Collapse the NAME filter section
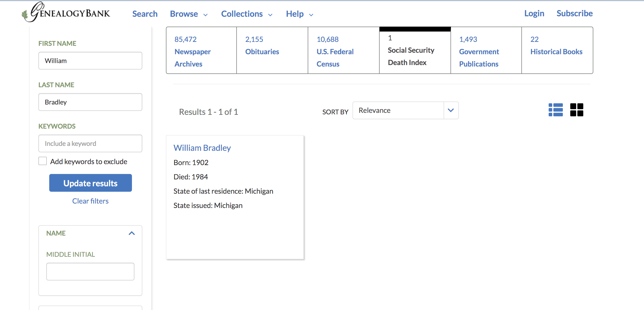This screenshot has width=644, height=310. click(x=131, y=233)
